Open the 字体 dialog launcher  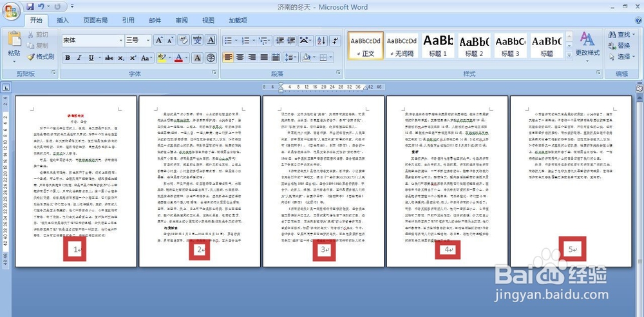[x=214, y=73]
